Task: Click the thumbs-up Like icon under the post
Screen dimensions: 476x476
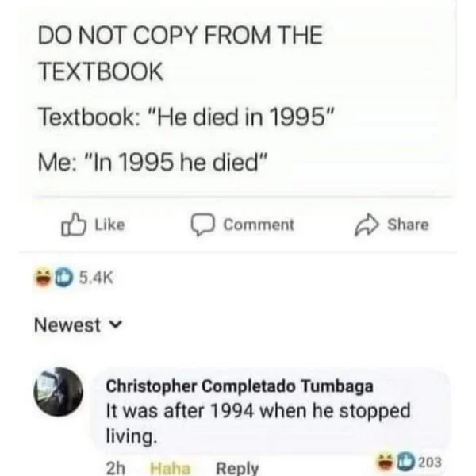Action: click(x=74, y=225)
